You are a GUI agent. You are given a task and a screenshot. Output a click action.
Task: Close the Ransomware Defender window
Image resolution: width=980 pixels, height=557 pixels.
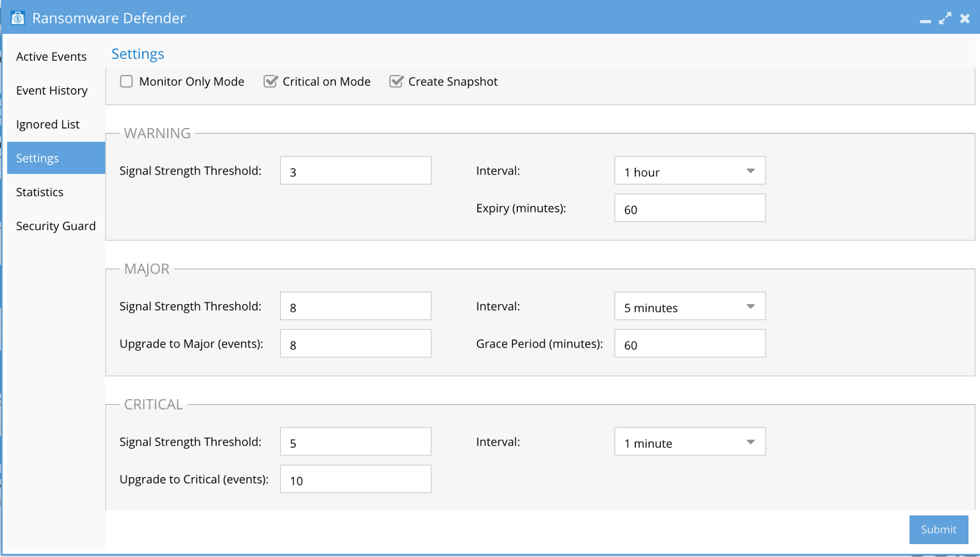tap(965, 19)
